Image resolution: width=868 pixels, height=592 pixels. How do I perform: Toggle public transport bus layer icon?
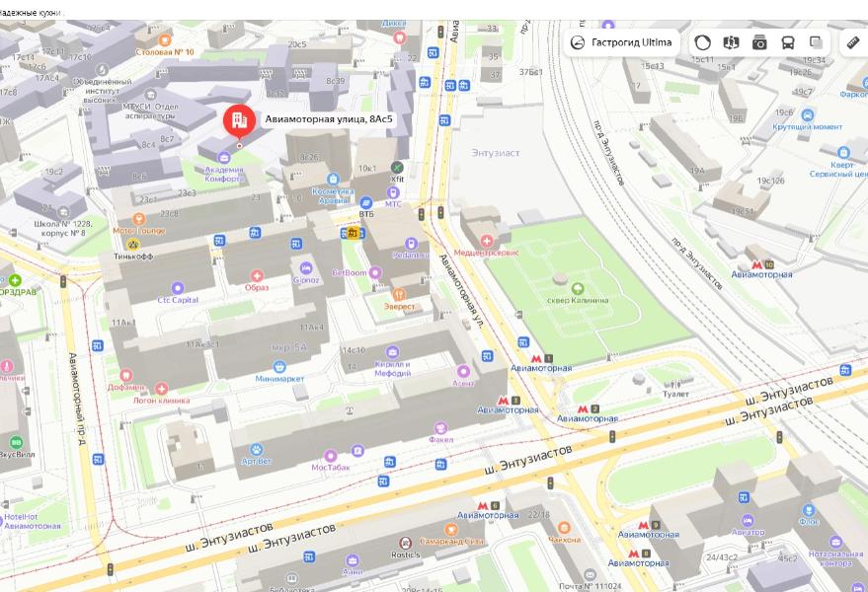click(788, 42)
